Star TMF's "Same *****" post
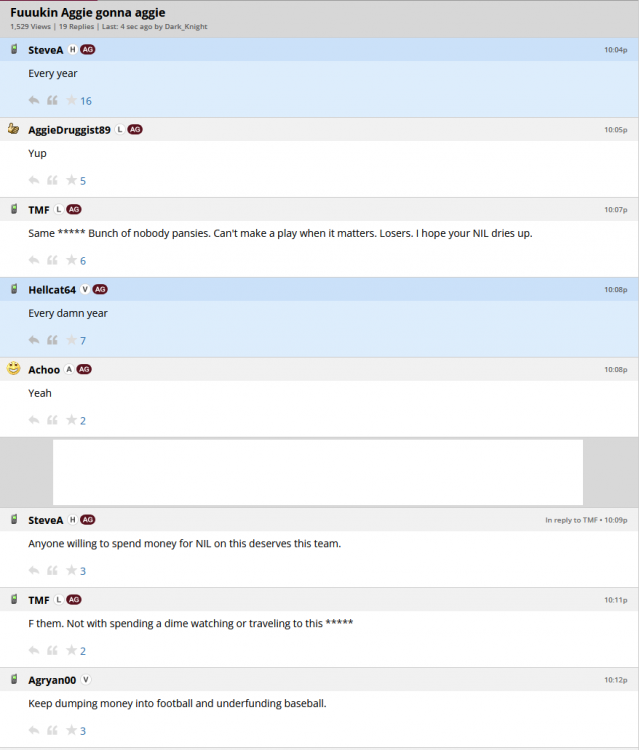 tap(71, 260)
